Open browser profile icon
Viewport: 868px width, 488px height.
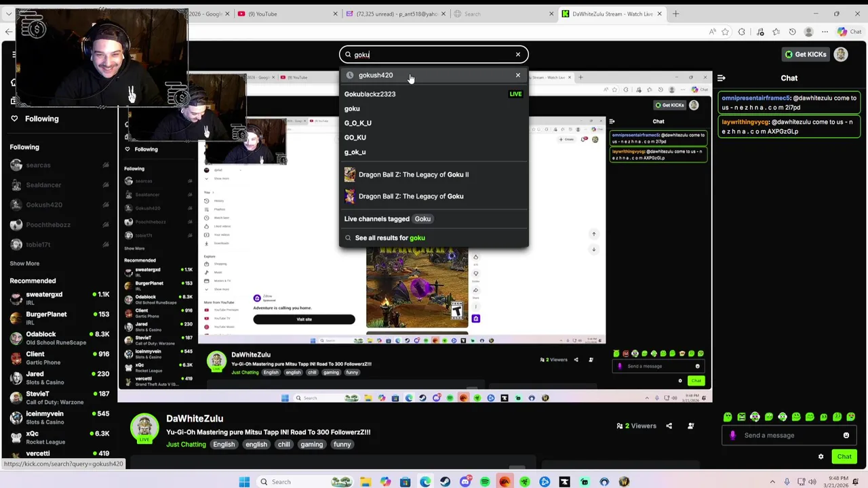pyautogui.click(x=808, y=32)
